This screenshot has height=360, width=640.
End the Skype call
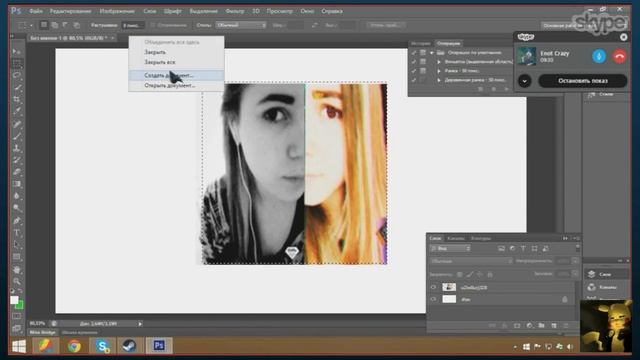click(x=619, y=56)
